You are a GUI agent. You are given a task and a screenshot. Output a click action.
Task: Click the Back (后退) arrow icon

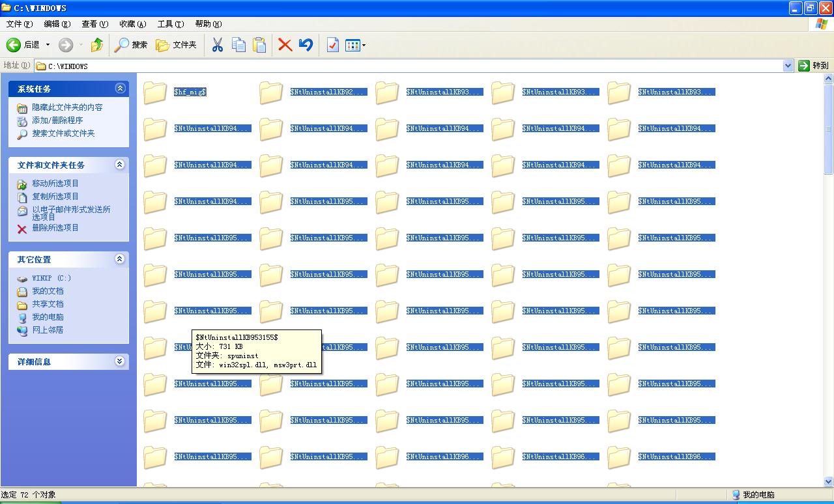(14, 45)
